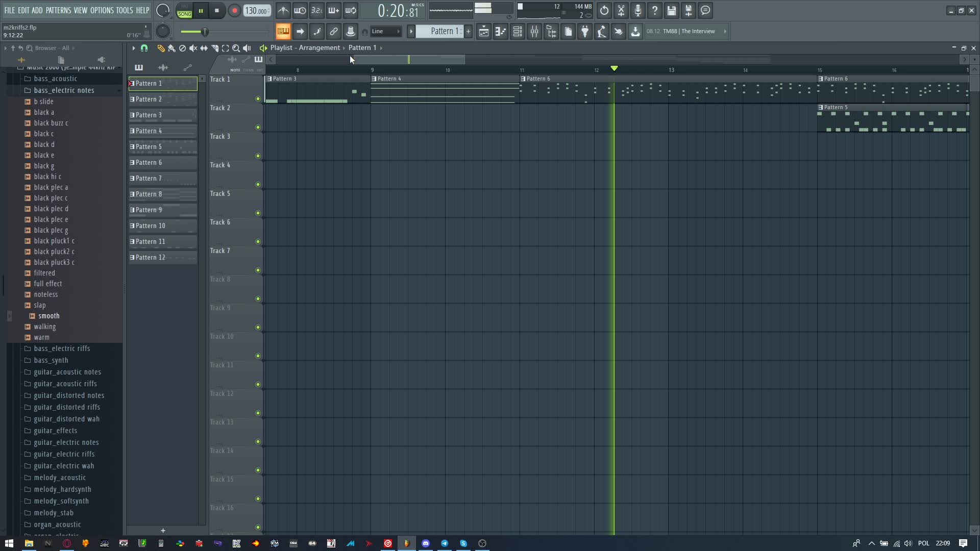Click the help question mark button
Screen dimensions: 980x551
655,10
